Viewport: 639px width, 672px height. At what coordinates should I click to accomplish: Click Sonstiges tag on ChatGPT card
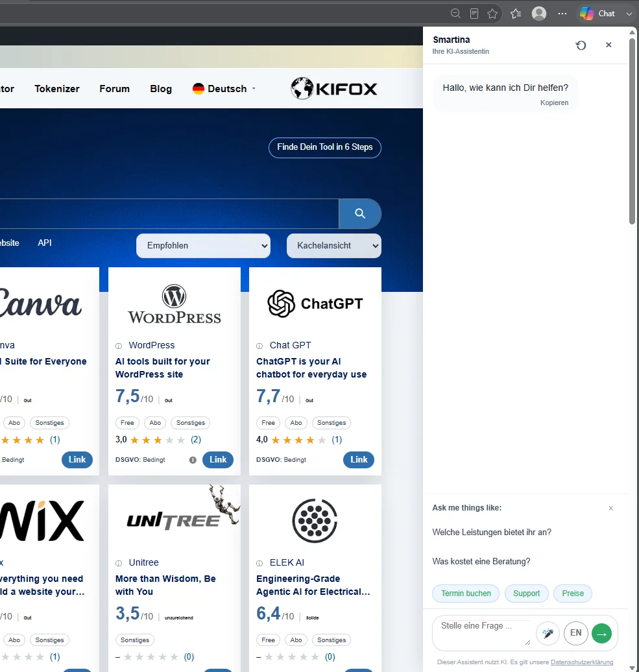point(332,423)
